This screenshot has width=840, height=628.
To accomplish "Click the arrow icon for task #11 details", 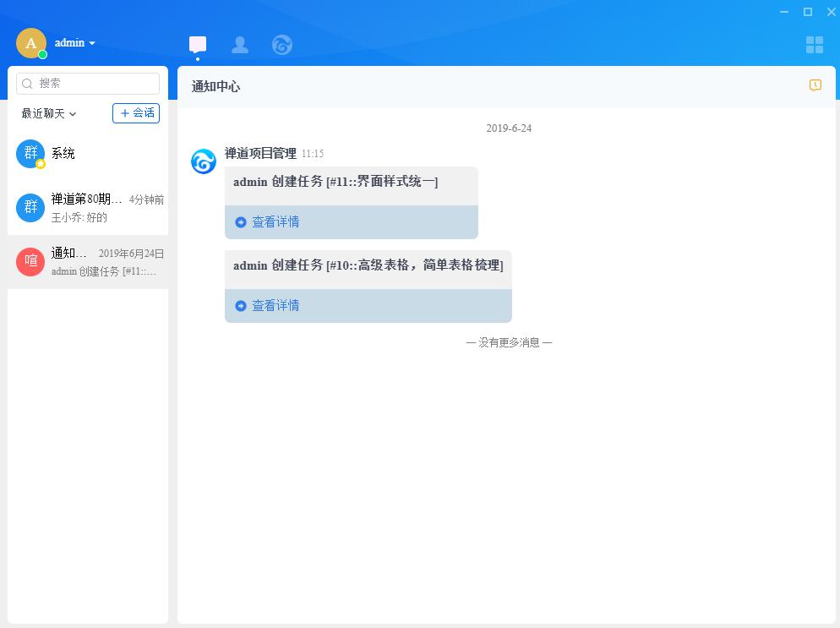I will click(241, 222).
